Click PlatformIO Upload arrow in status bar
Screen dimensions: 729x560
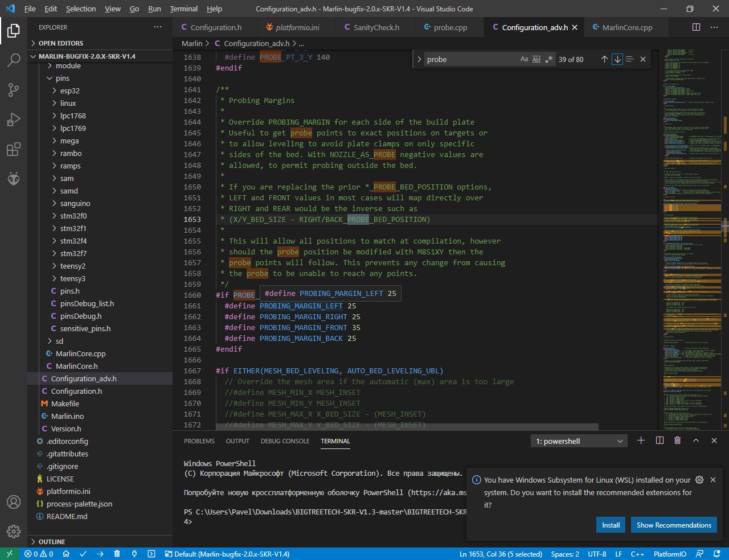[x=100, y=554]
